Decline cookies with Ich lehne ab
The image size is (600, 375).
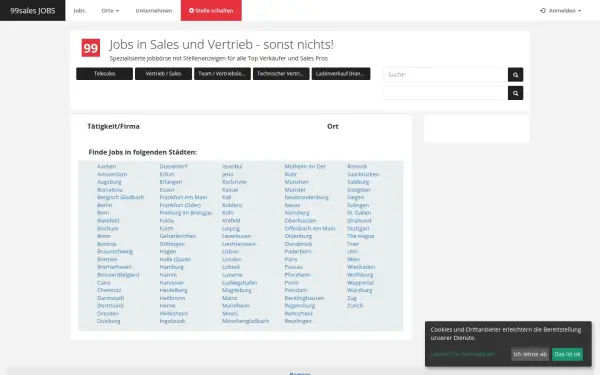point(530,354)
